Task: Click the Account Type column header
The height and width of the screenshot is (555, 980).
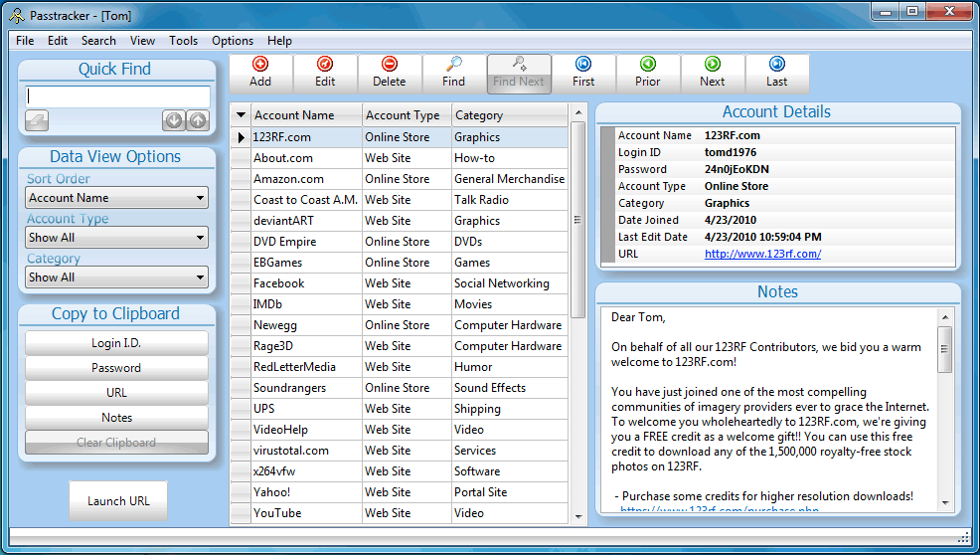Action: [407, 115]
